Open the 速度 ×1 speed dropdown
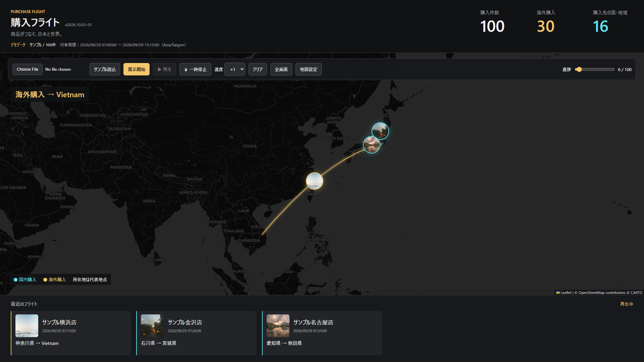The height and width of the screenshot is (362, 644). [235, 69]
